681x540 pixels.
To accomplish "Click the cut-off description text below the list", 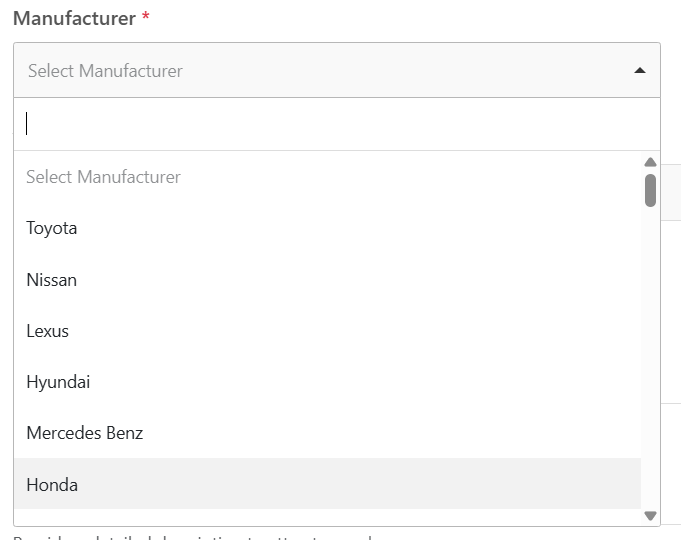I will tap(200, 535).
